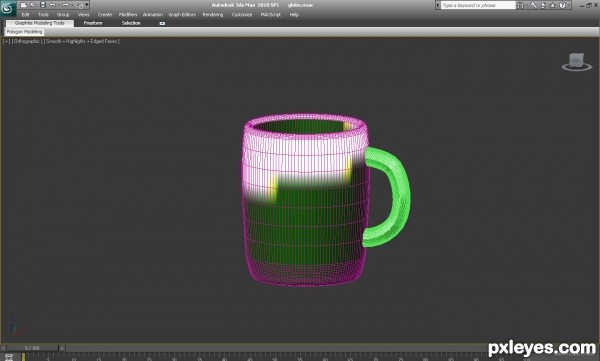Open the Help menu
Screen dimensions: 600x361
(x=294, y=15)
